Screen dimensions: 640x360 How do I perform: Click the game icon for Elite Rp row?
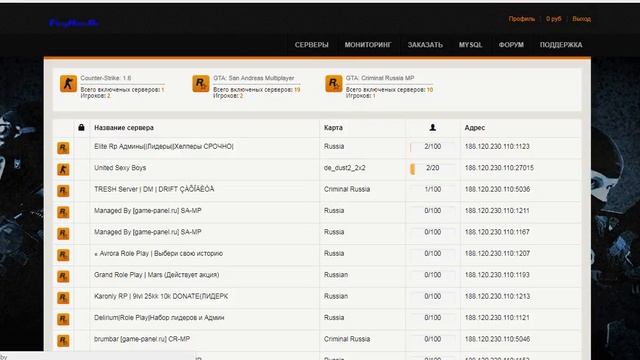[x=63, y=148]
